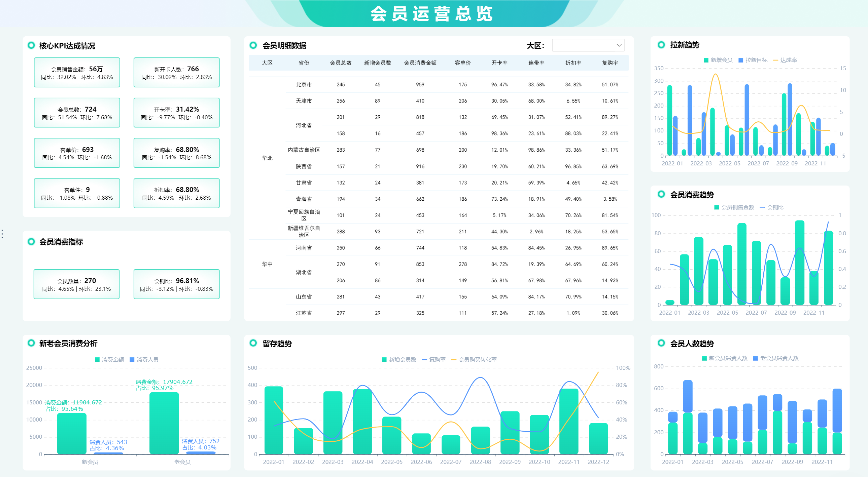Click the three-dot handle at left edge

coord(2,234)
